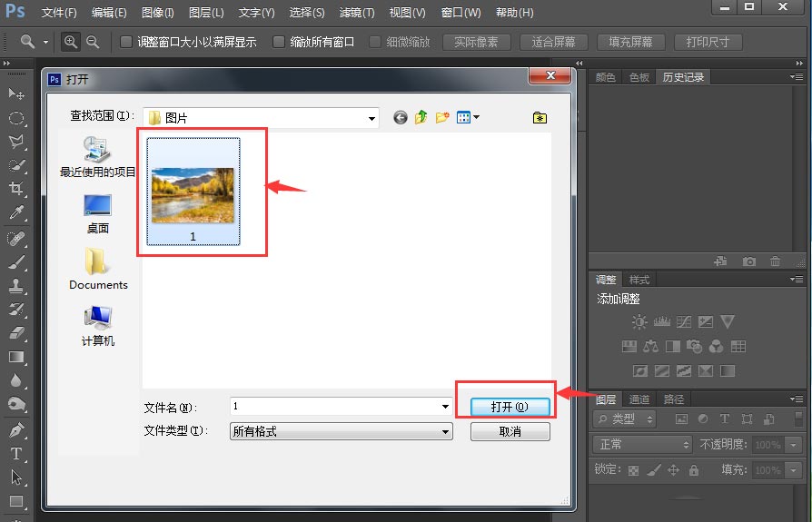Image resolution: width=812 pixels, height=522 pixels.
Task: Open the layer filter 类型 dropdown
Action: 625,419
